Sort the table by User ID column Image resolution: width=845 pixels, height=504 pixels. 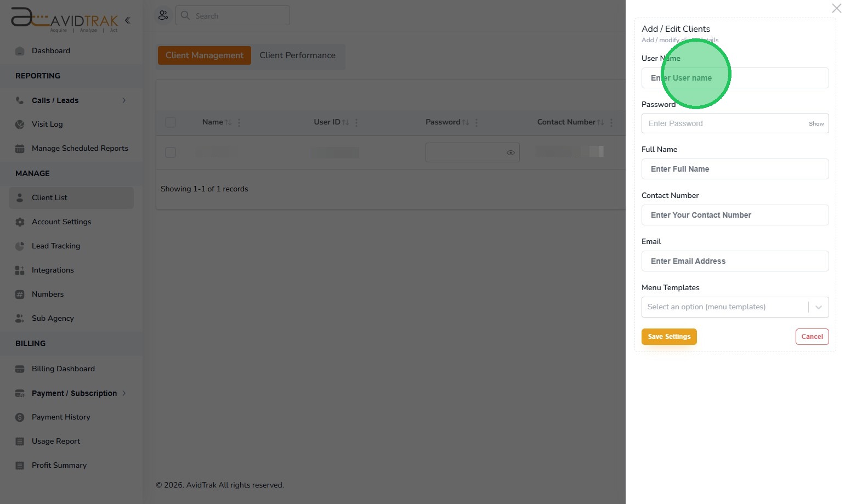pyautogui.click(x=345, y=122)
